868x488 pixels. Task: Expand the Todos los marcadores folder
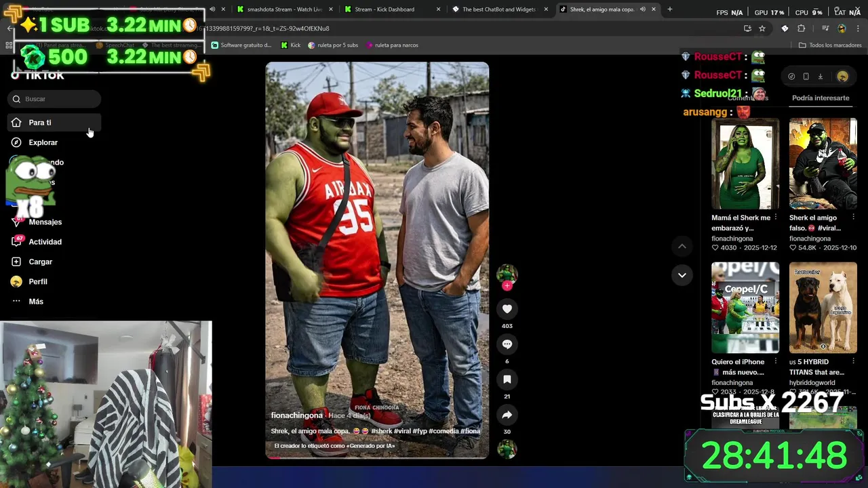tap(830, 45)
